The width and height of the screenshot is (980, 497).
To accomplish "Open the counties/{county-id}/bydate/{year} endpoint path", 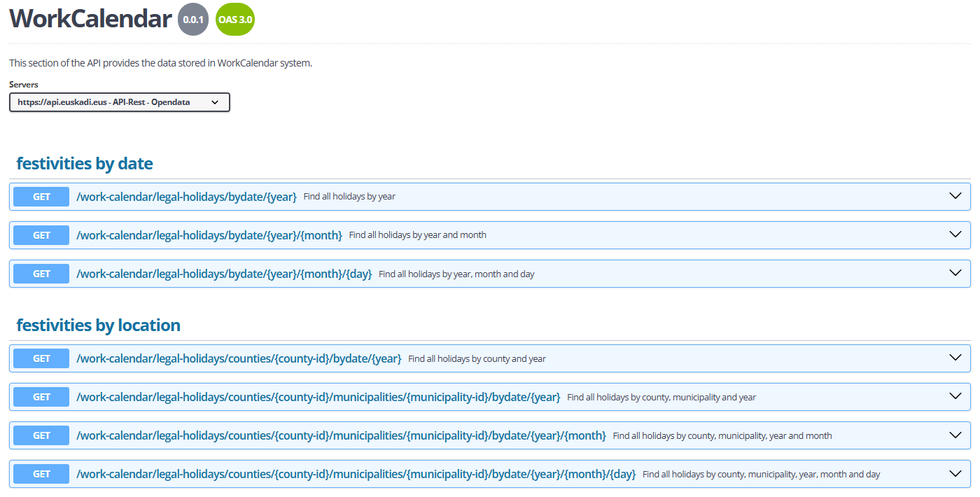I will pyautogui.click(x=239, y=358).
